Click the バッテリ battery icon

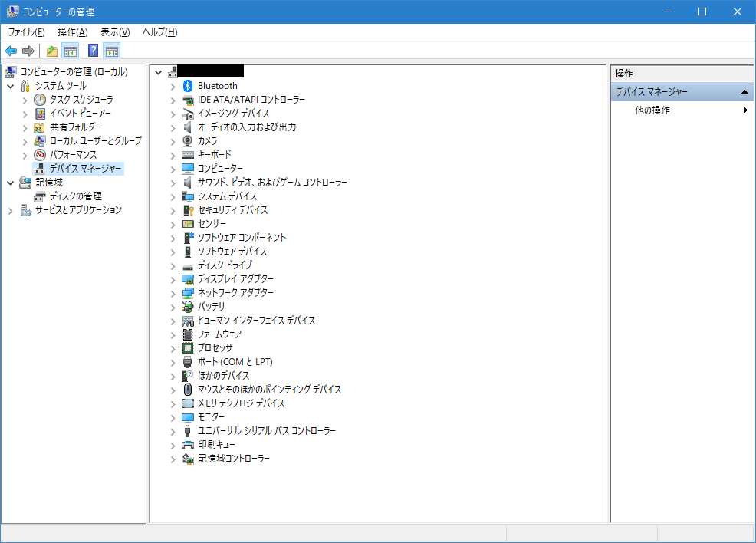click(x=188, y=307)
